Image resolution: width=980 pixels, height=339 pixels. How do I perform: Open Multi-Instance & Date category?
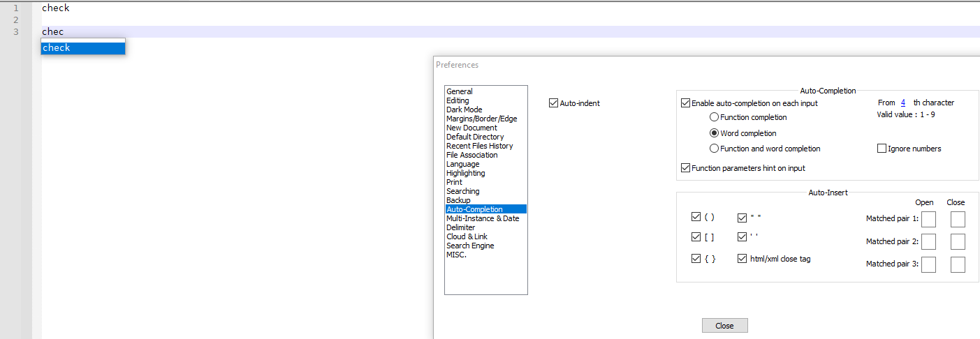[483, 218]
